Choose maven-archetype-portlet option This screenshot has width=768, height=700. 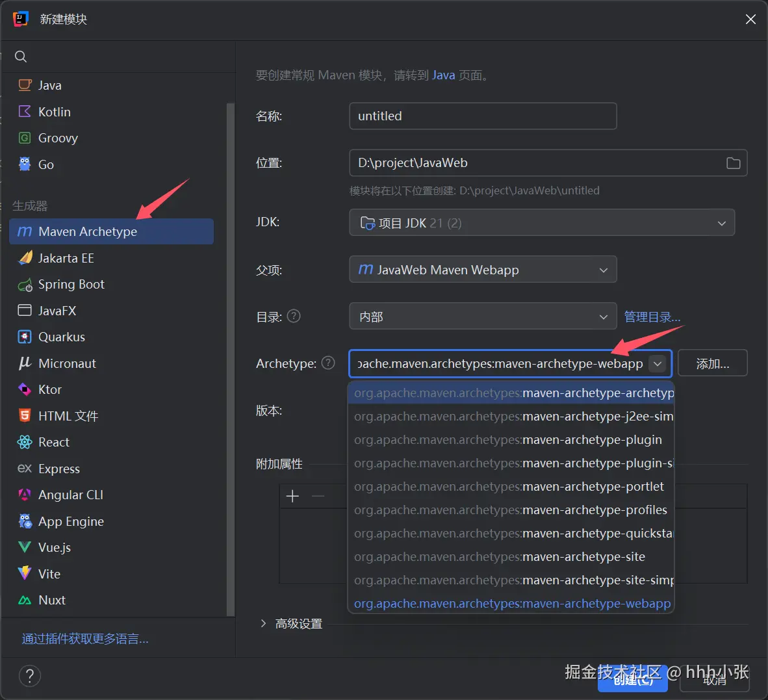(x=511, y=486)
